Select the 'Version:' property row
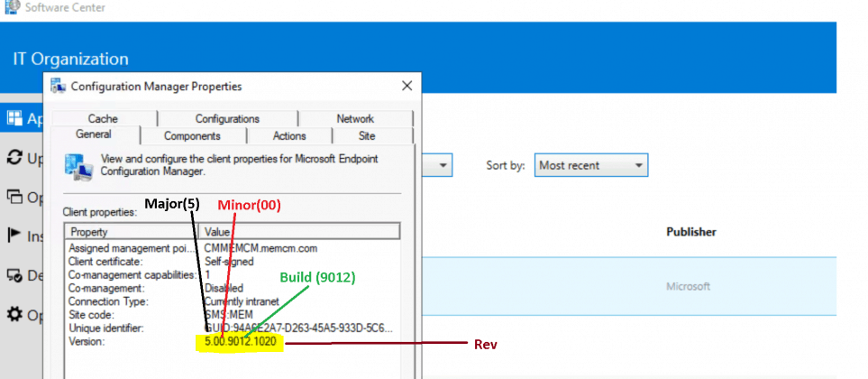The height and width of the screenshot is (379, 868). click(x=232, y=342)
